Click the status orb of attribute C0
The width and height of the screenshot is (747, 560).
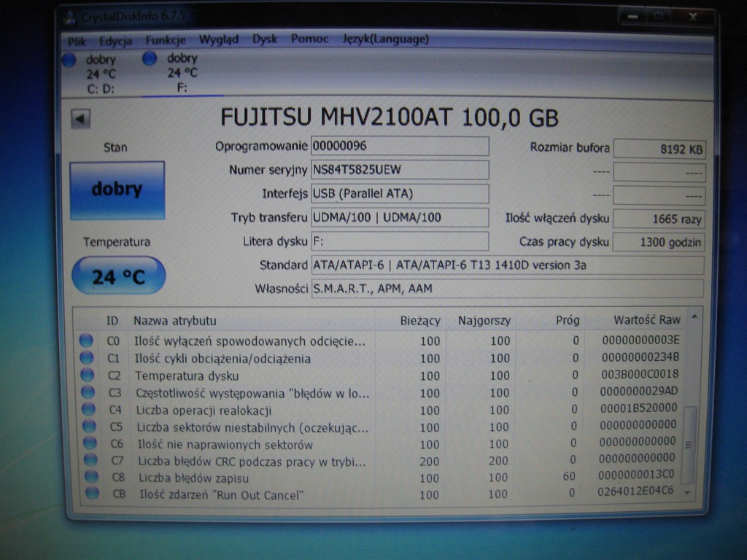[x=86, y=340]
